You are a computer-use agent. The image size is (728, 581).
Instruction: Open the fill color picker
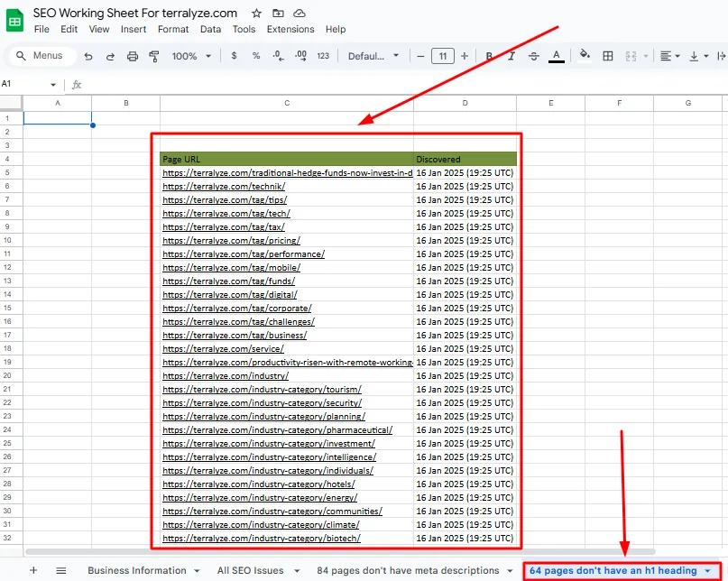coord(585,55)
